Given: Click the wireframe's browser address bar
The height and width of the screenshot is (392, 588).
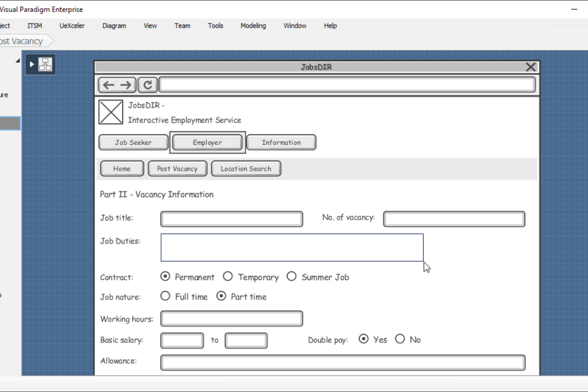Looking at the screenshot, I should pos(348,84).
